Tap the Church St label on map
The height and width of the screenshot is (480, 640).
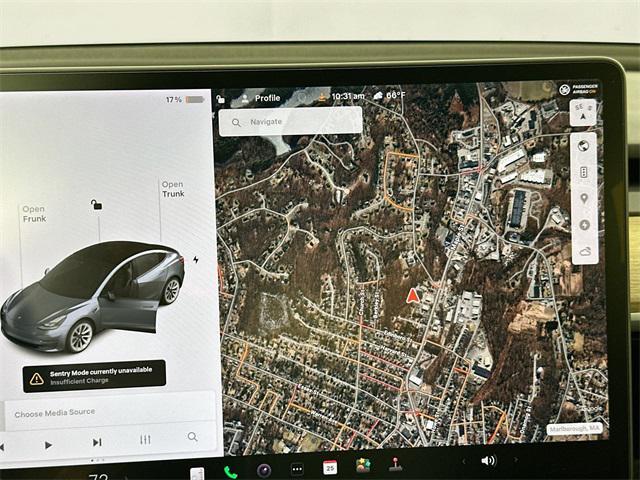pos(362,300)
